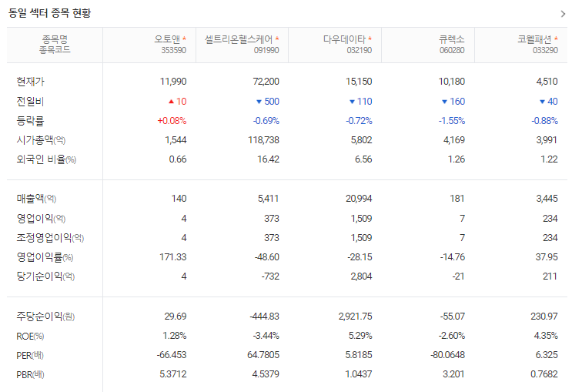Click ROE value -3.44%
This screenshot has height=392, width=572.
pos(266,336)
